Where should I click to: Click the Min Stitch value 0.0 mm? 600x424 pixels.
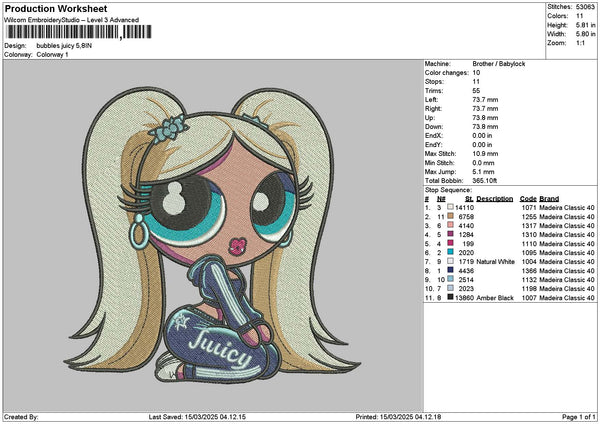click(x=483, y=163)
